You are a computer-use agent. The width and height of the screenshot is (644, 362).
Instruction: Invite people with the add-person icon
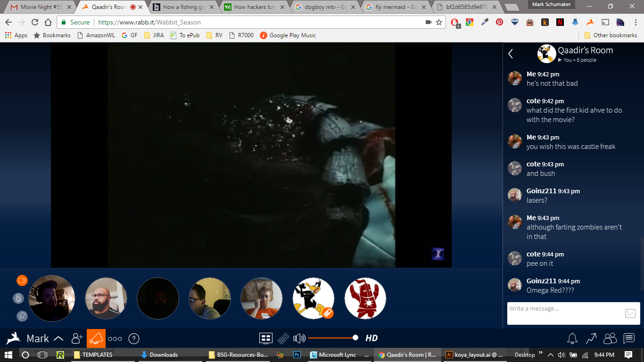pos(77,338)
